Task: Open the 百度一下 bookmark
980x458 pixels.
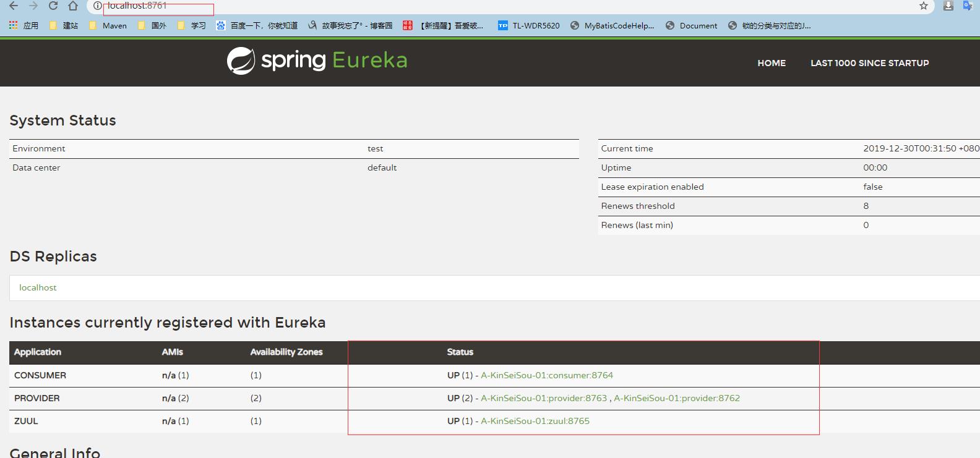Action: [257, 25]
